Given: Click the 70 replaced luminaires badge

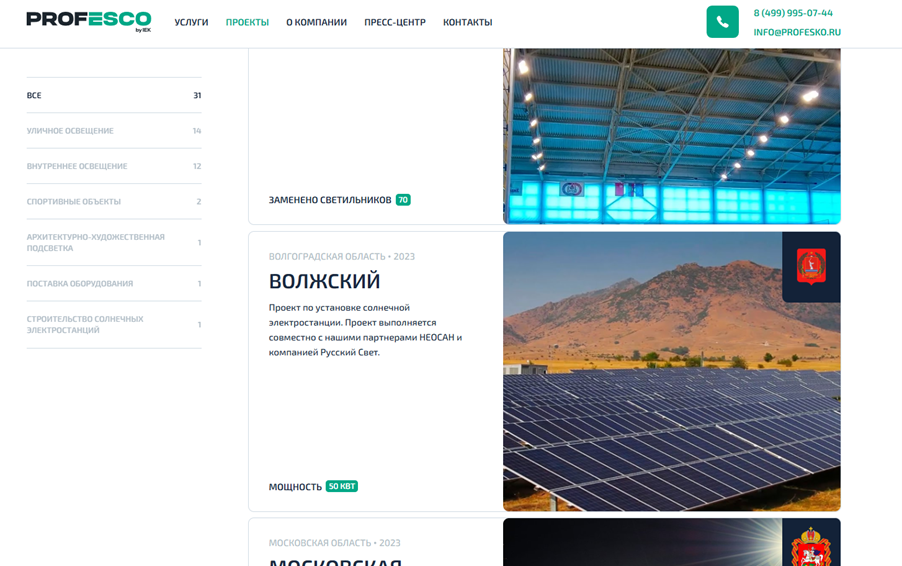Looking at the screenshot, I should click(403, 200).
